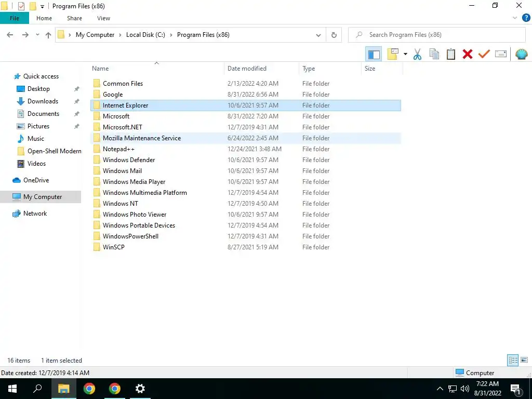
Task: Click My Computer in the address breadcrumb
Action: 95,35
